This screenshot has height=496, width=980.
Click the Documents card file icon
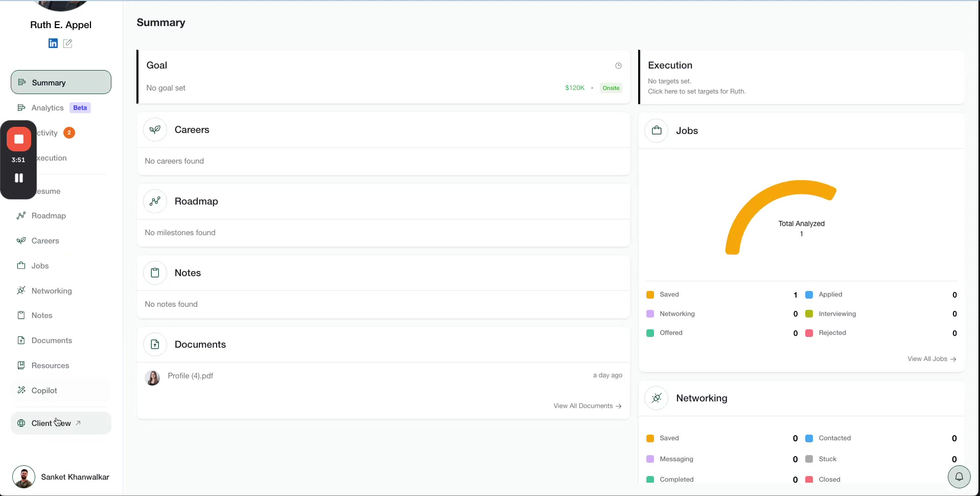tap(155, 345)
